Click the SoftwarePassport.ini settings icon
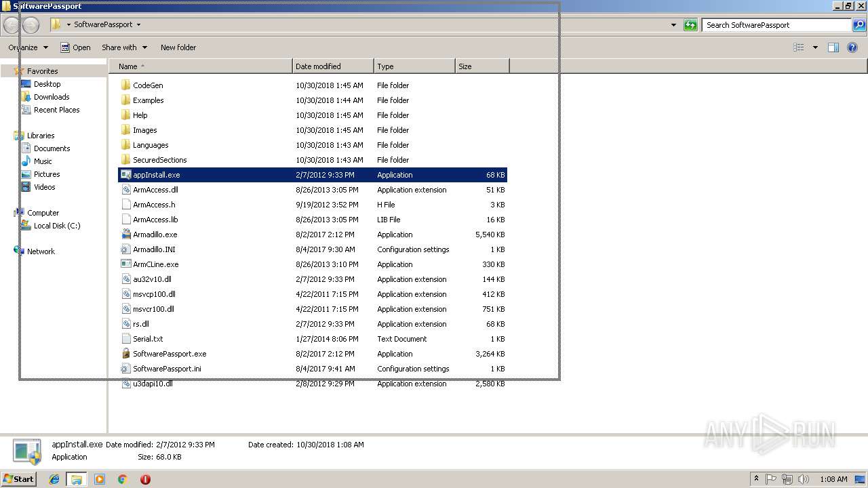 tap(125, 369)
